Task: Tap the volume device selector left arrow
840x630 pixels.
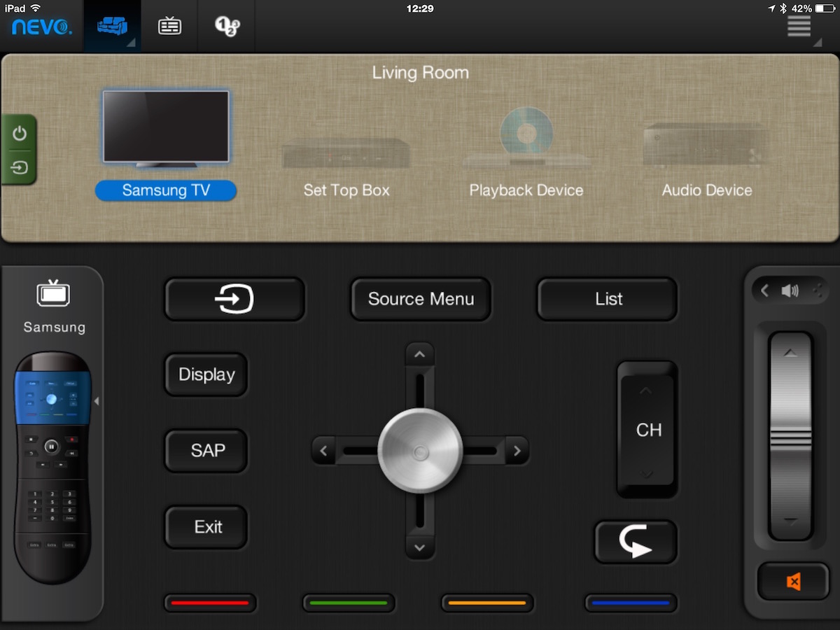Action: click(764, 290)
